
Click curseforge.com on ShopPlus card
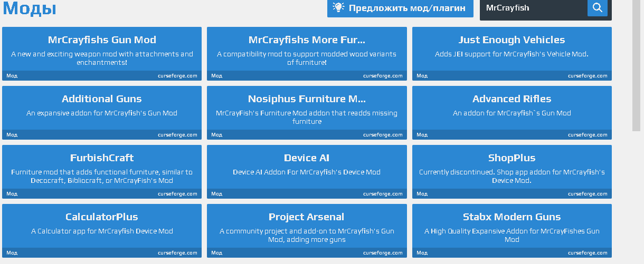coord(588,194)
